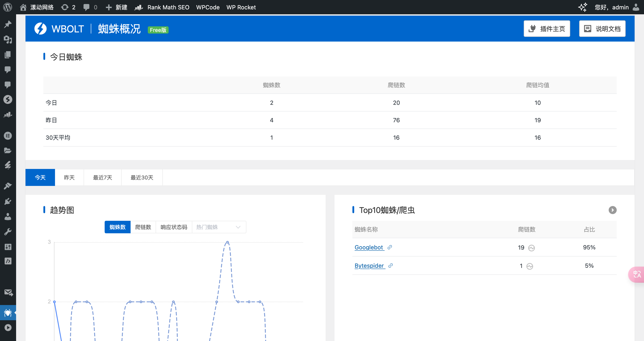Click the trend icon beside Bytespider's 1
The height and width of the screenshot is (341, 644).
point(530,266)
